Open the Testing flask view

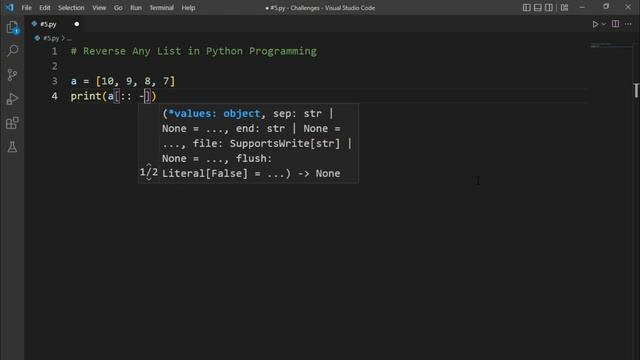(x=13, y=147)
